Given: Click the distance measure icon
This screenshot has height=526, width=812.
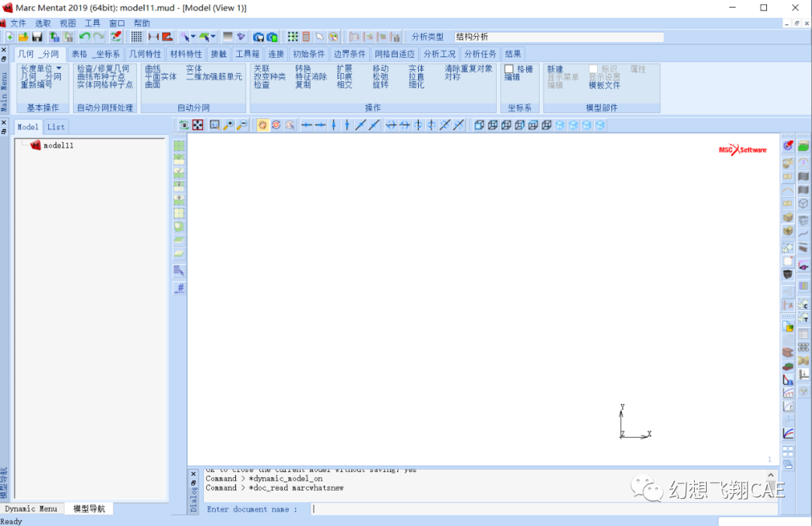Looking at the screenshot, I should pyautogui.click(x=153, y=37).
